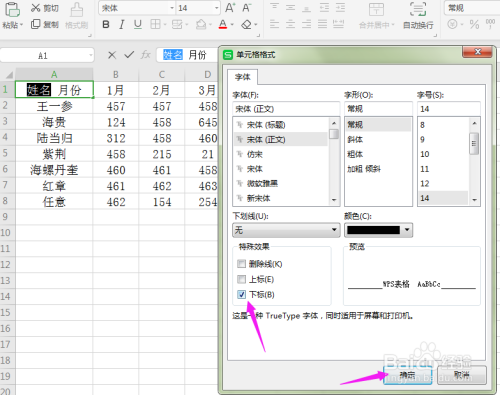Click the confirm checkmark in formula bar
This screenshot has width=500, height=395.
pyautogui.click(x=129, y=55)
